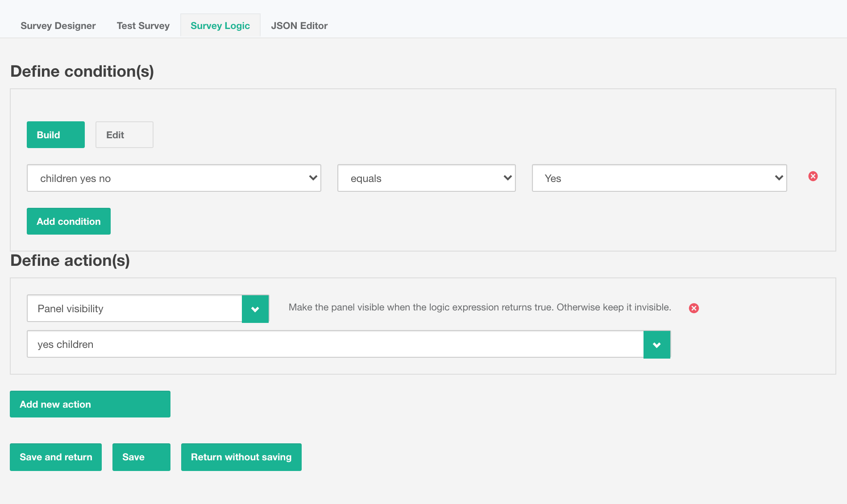
Task: Delete the Panel visibility action
Action: (x=693, y=308)
